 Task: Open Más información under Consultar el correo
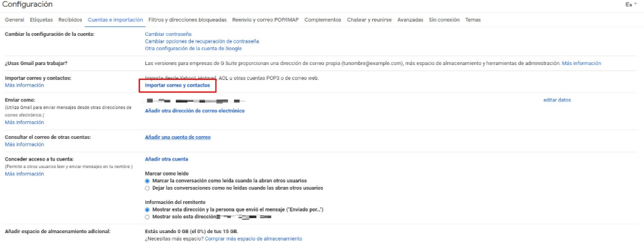point(24,144)
